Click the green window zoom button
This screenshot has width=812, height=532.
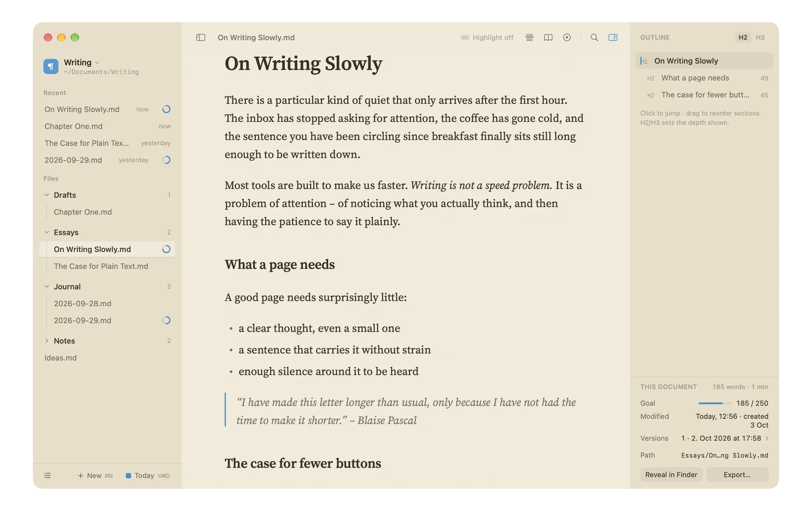click(75, 37)
